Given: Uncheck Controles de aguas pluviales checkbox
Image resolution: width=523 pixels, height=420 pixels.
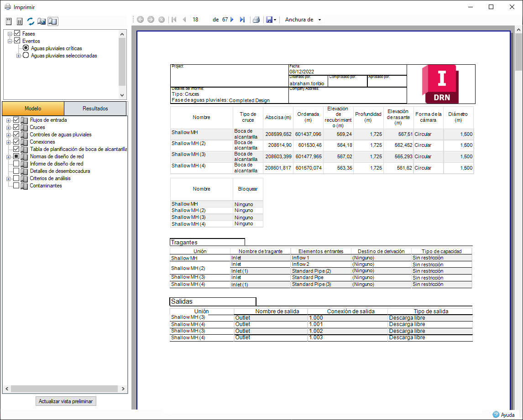Looking at the screenshot, I should (16, 135).
